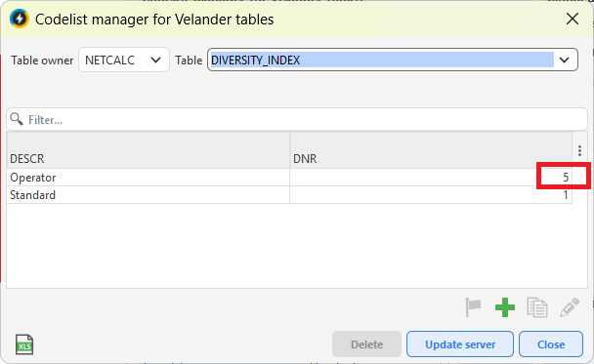The image size is (594, 364).
Task: Export the table with the XLS icon
Action: click(24, 344)
